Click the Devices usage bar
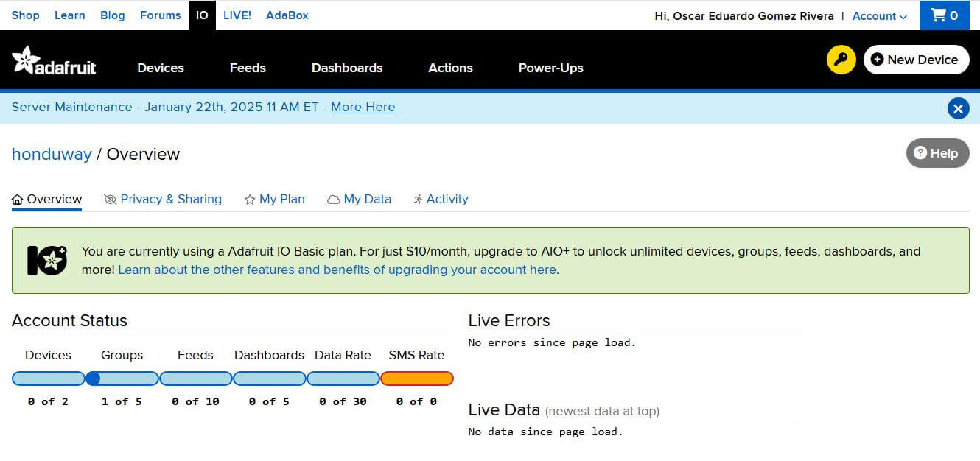The width and height of the screenshot is (980, 461). [49, 379]
